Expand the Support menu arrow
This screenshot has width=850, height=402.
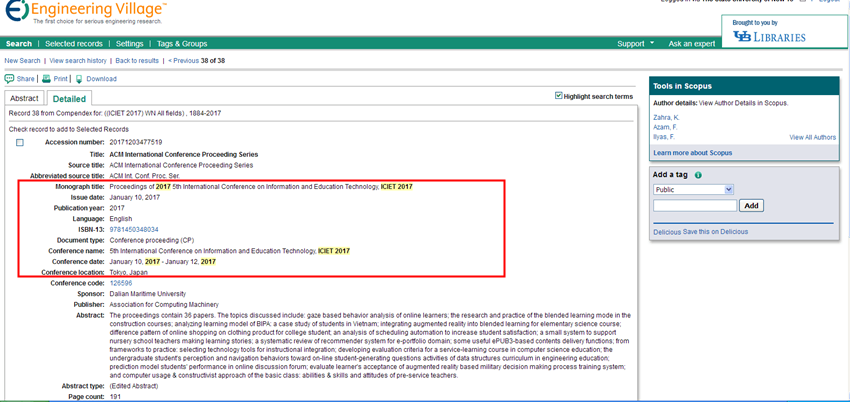pos(652,43)
